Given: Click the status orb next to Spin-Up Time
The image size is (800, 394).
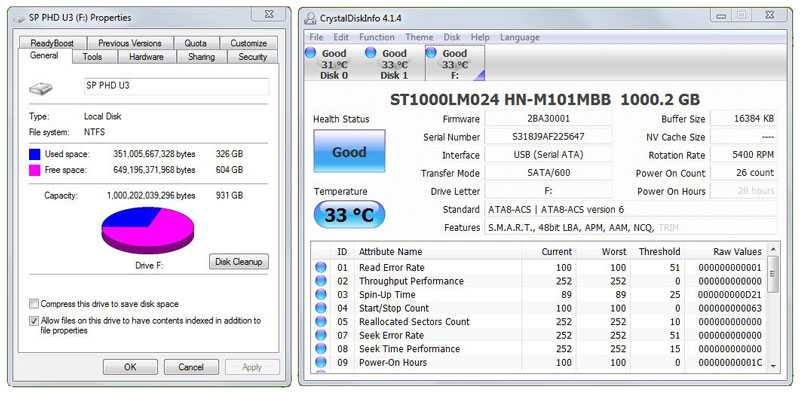Looking at the screenshot, I should pos(321,294).
